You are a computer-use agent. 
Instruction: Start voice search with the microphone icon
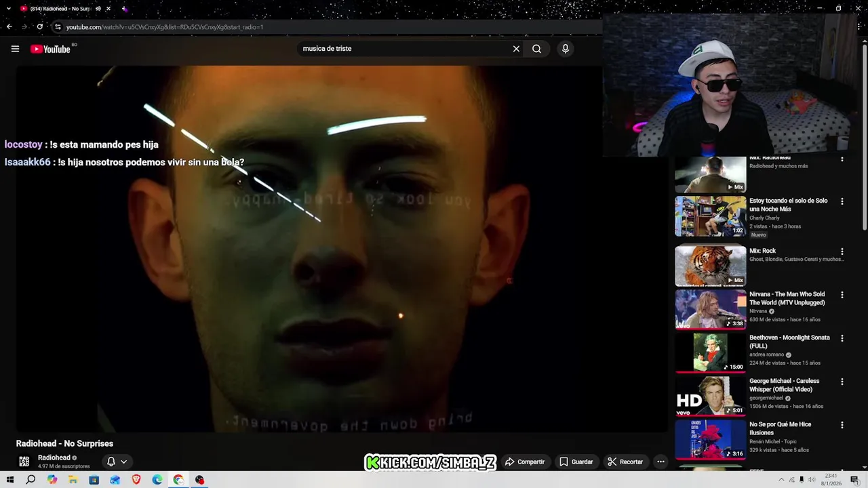565,49
